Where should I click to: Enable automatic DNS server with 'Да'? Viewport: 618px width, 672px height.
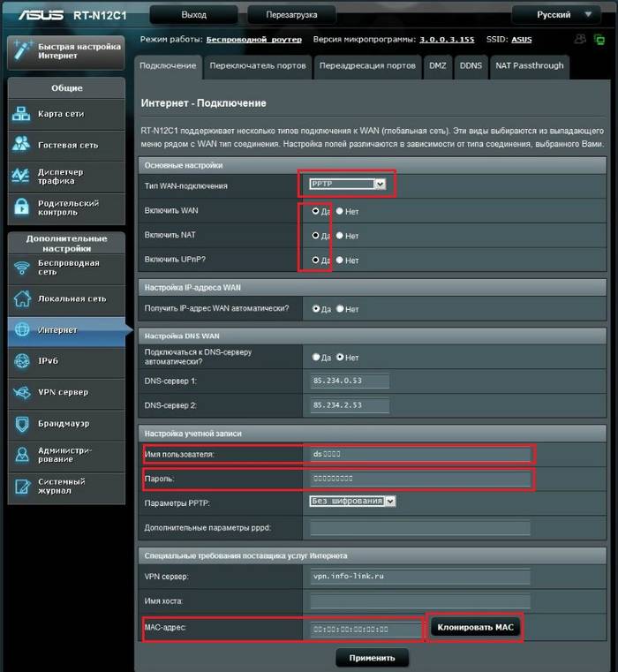point(316,358)
